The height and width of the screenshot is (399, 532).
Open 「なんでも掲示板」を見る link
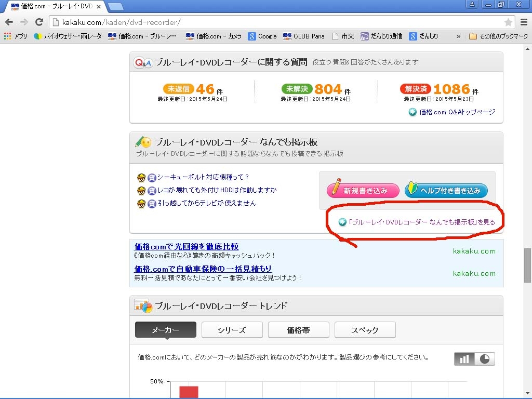point(422,222)
